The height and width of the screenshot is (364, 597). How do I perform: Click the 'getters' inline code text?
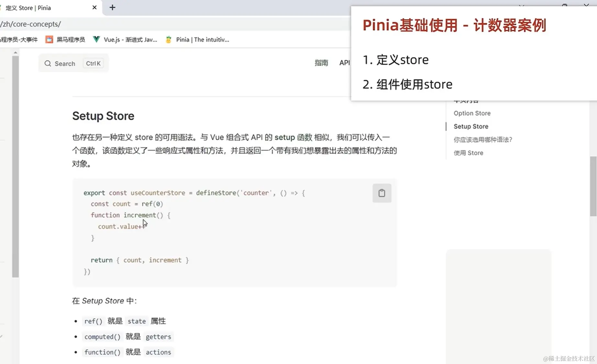tap(158, 337)
